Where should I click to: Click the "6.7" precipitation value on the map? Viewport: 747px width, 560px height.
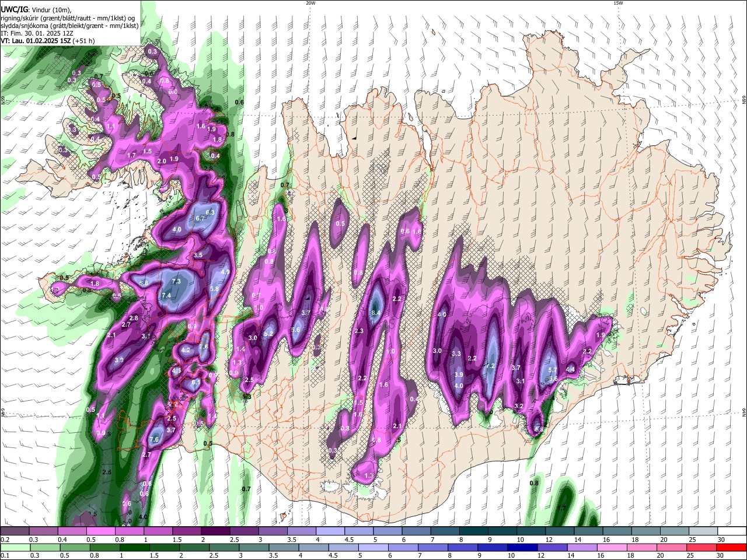tap(201, 218)
